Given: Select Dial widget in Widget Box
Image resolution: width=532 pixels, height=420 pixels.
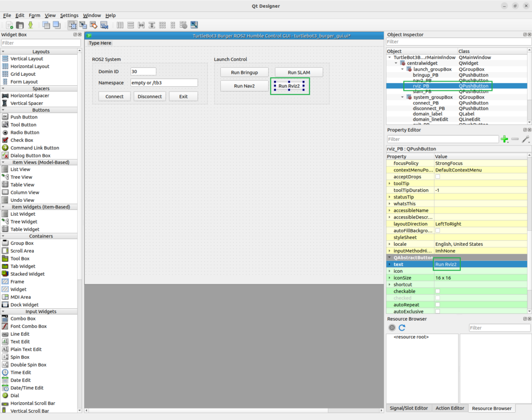Looking at the screenshot, I should click(15, 396).
